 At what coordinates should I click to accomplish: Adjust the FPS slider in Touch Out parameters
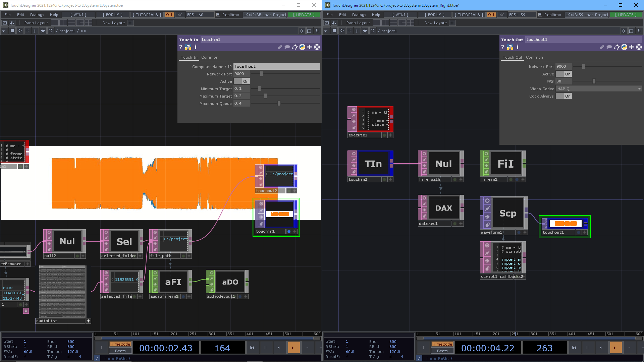(594, 81)
